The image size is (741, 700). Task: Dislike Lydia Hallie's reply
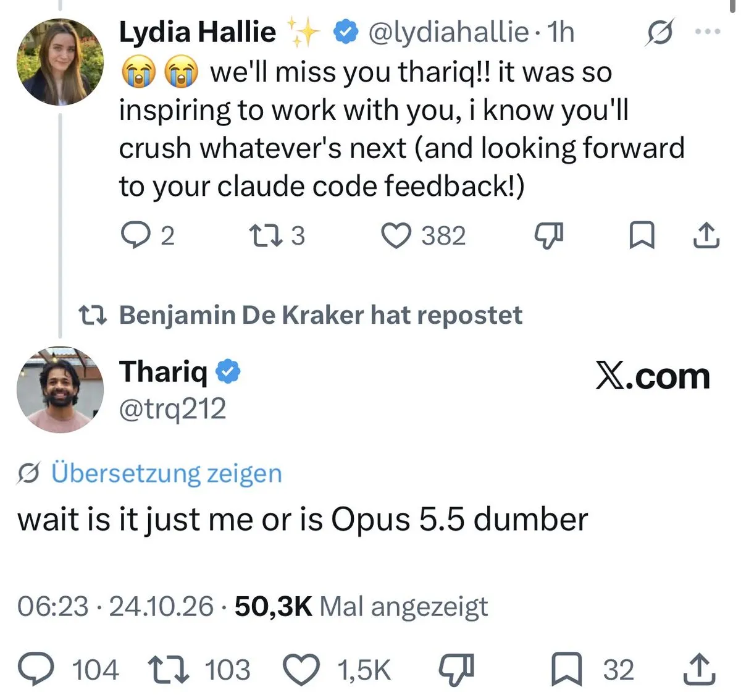click(x=548, y=236)
